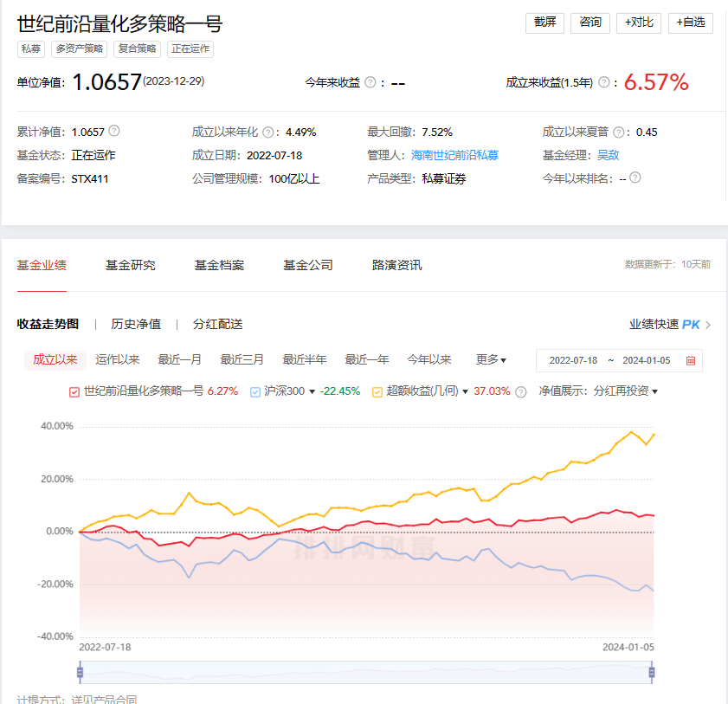Click the 公司管理规模 value 100亿以上
This screenshot has width=728, height=704.
click(294, 178)
